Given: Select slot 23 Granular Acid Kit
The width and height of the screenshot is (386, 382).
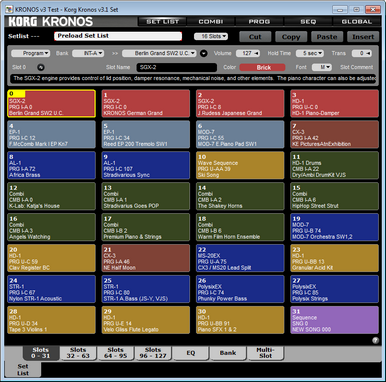Looking at the screenshot, I should click(335, 259).
